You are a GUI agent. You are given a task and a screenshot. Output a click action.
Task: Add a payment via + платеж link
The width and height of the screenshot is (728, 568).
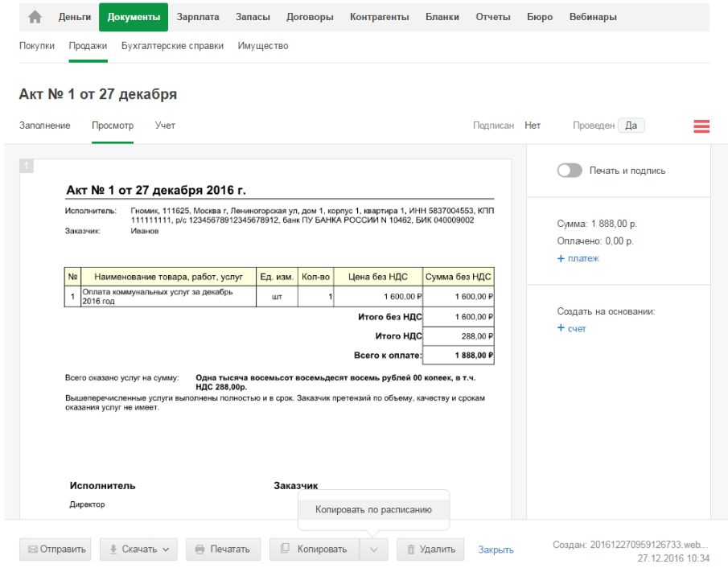(578, 258)
